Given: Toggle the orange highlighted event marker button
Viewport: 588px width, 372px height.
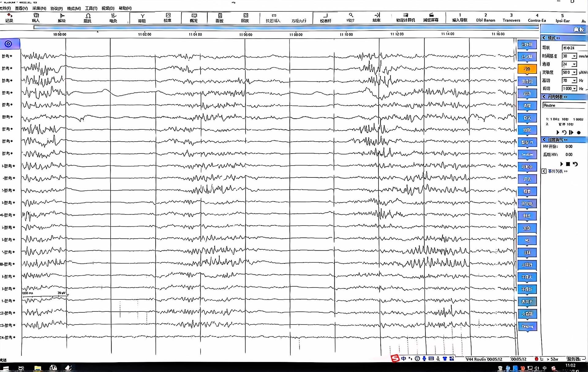Looking at the screenshot, I should point(527,69).
